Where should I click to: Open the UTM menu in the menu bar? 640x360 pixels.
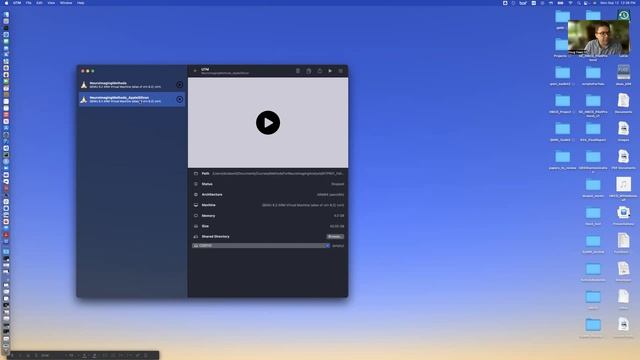(x=17, y=3)
